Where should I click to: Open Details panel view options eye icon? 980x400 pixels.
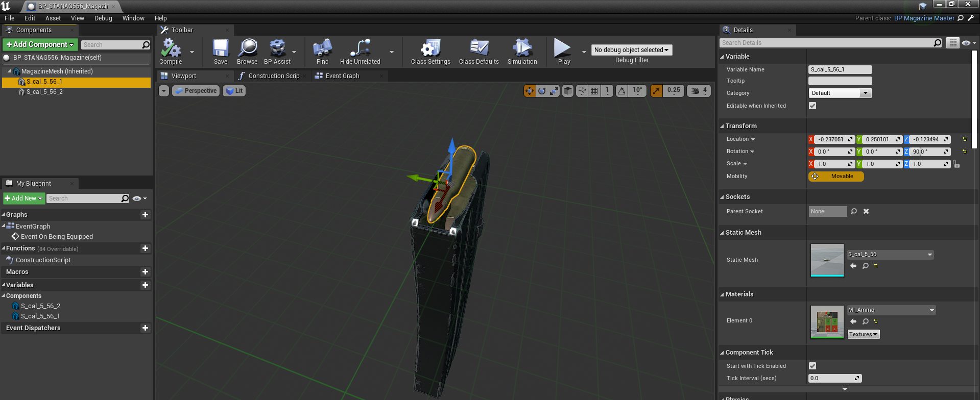(x=969, y=43)
